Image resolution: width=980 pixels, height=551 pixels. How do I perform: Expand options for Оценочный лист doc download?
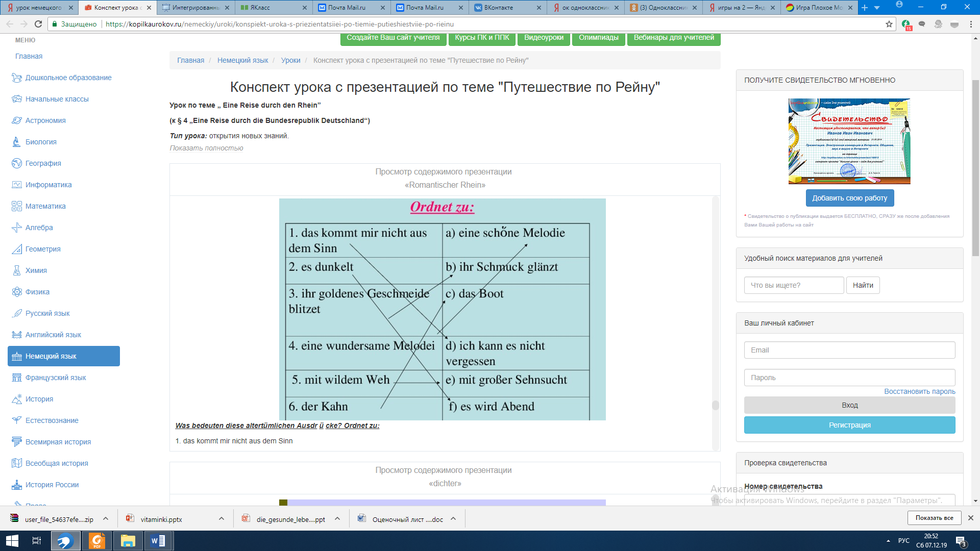tap(453, 519)
